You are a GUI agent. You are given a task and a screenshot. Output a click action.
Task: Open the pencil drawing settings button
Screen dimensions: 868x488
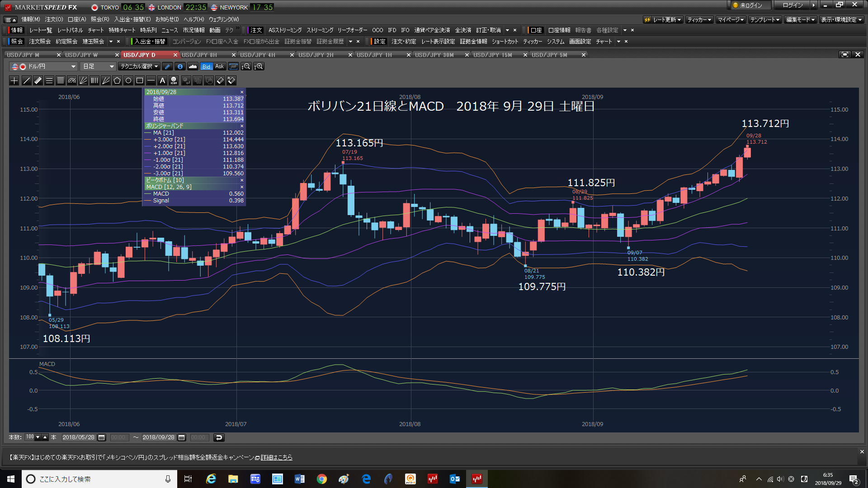click(x=167, y=66)
